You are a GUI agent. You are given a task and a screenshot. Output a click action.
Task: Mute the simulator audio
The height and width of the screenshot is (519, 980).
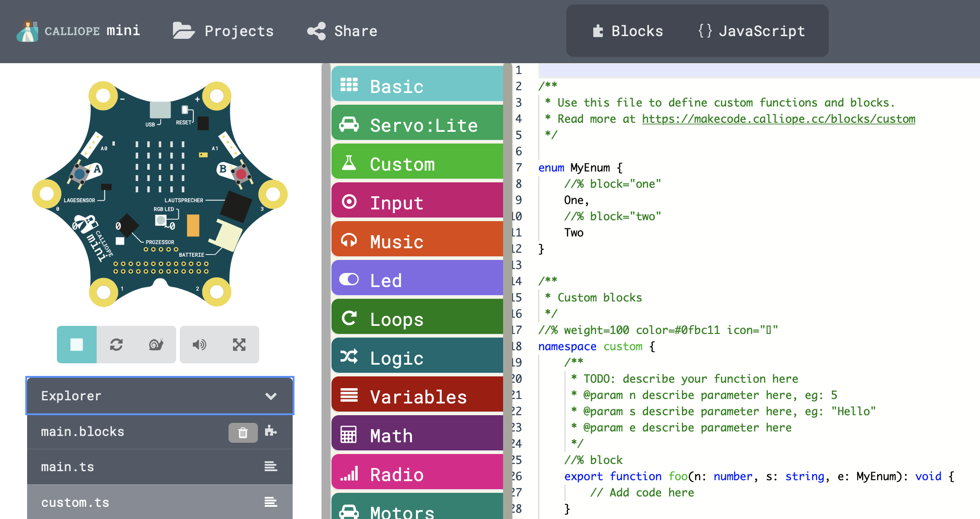[200, 344]
